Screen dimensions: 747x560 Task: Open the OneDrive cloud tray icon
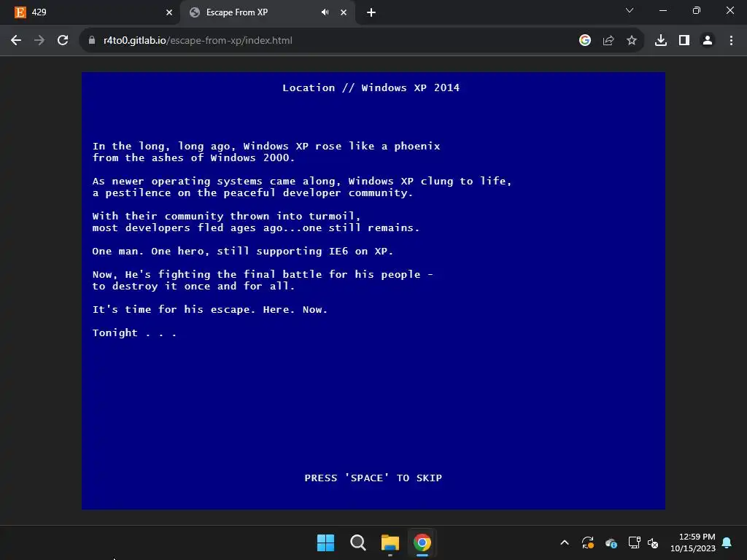click(x=611, y=542)
